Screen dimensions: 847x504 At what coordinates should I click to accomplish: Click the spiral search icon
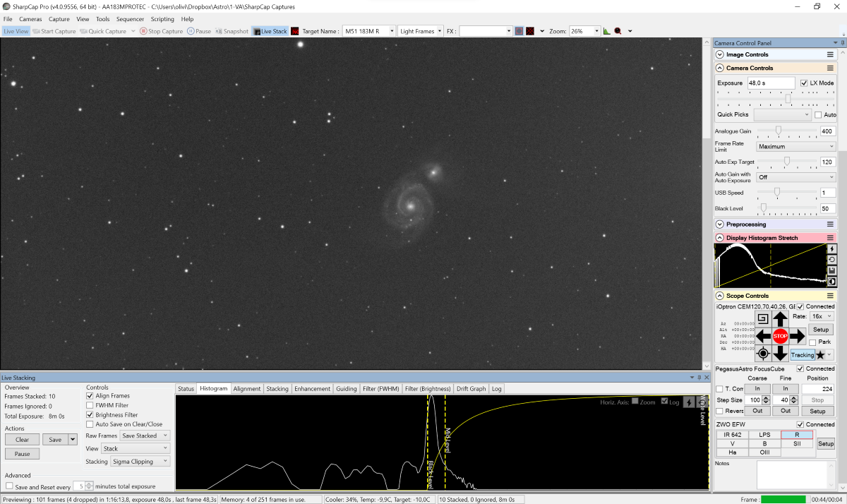[x=762, y=318]
